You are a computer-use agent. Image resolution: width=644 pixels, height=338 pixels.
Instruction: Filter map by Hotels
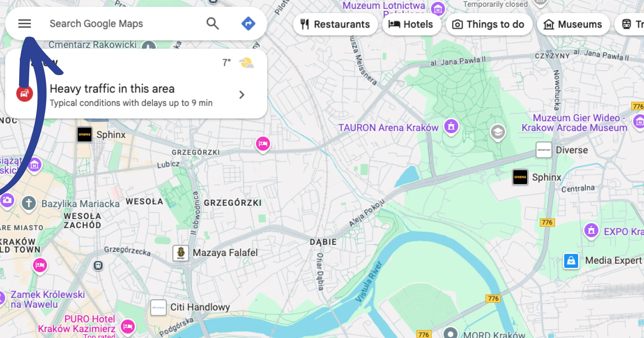(x=411, y=24)
